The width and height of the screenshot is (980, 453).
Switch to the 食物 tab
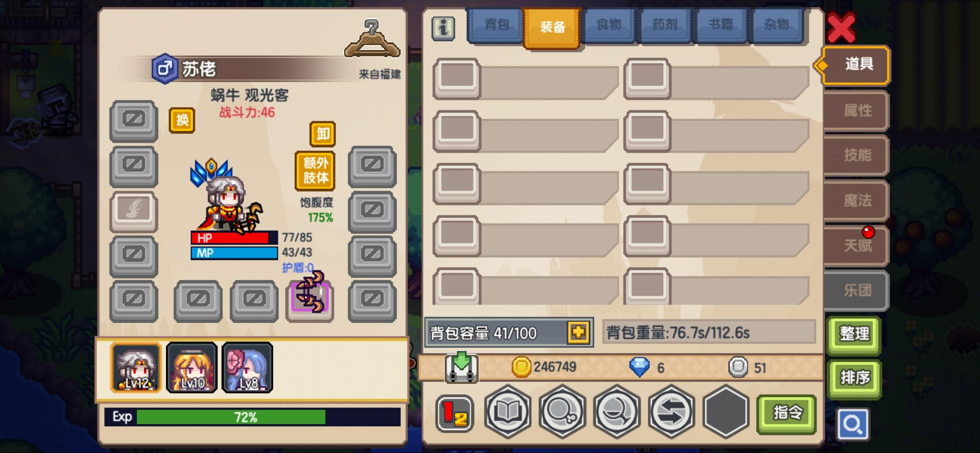click(608, 25)
